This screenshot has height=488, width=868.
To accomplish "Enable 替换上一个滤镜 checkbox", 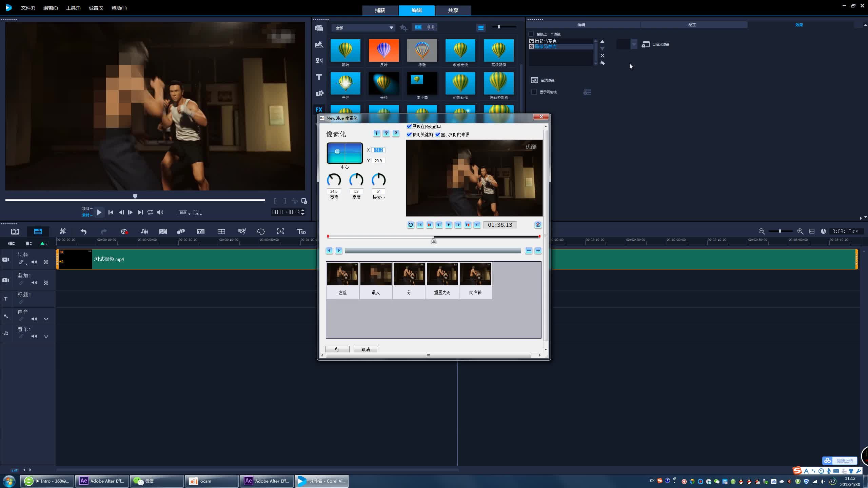I will [x=531, y=34].
